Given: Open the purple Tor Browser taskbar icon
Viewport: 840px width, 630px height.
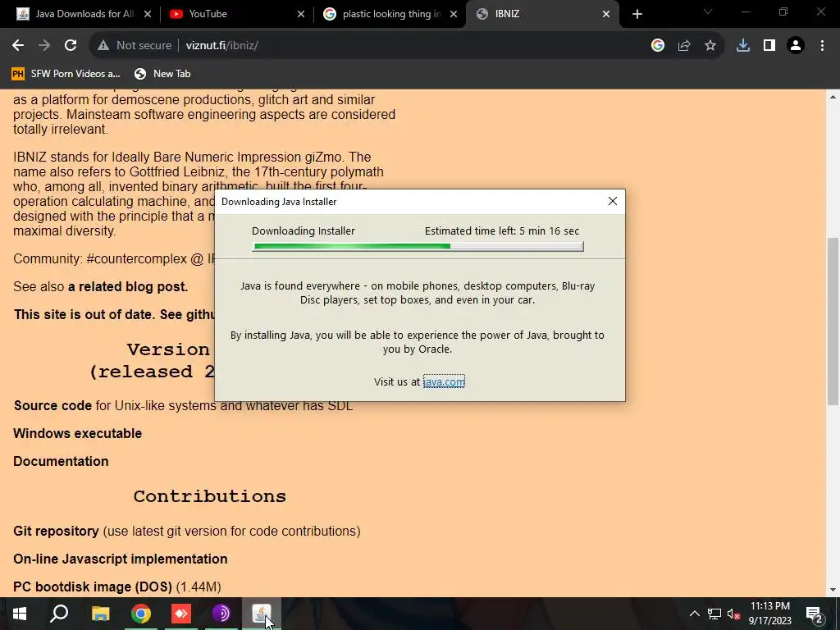Looking at the screenshot, I should click(221, 614).
